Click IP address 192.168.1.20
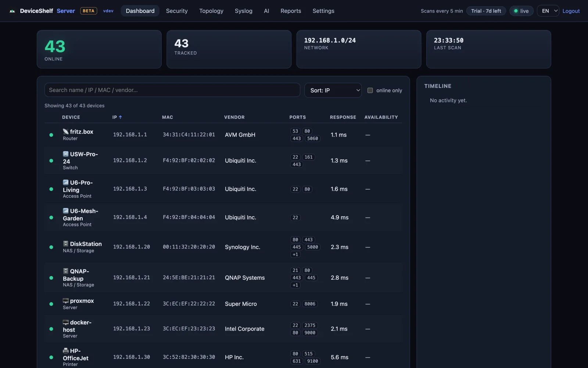 (132, 247)
